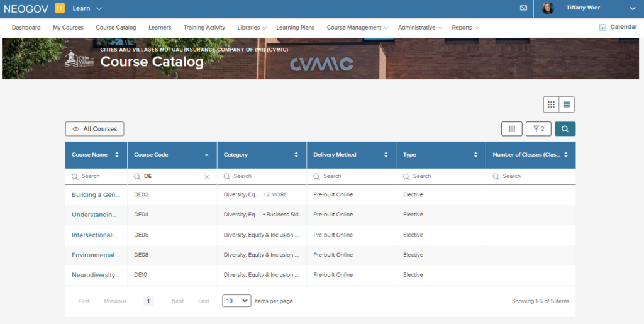Open the filter button showing 2
644x324 pixels.
tap(538, 128)
